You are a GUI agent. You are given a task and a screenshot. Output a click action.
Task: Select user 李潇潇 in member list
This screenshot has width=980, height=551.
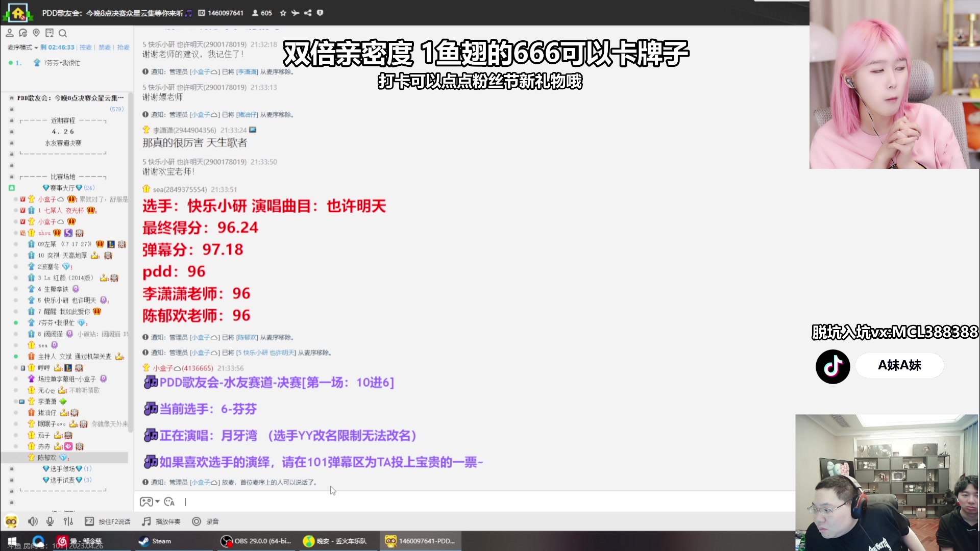[47, 401]
